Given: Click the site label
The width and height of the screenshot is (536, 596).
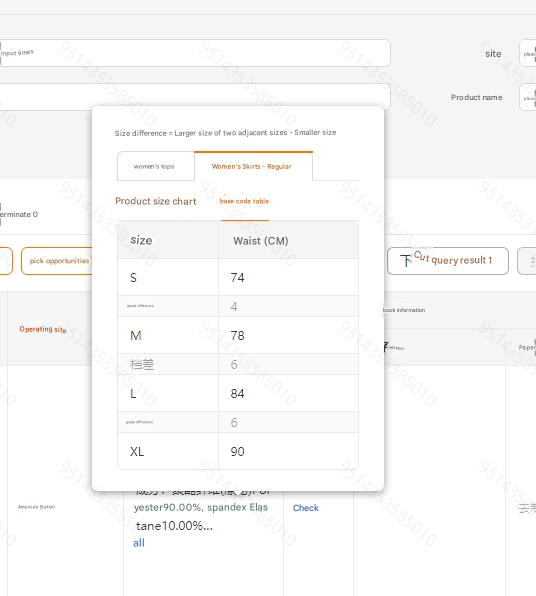Looking at the screenshot, I should coord(493,54).
